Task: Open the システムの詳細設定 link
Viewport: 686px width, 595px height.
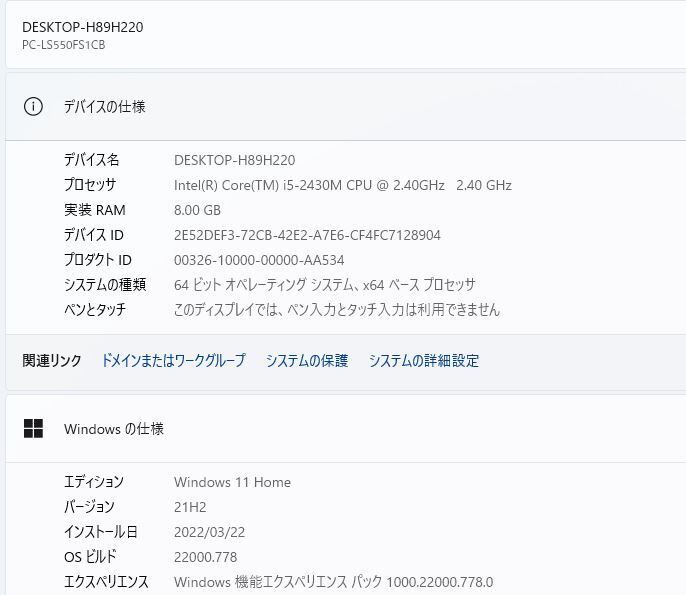Action: tap(424, 360)
